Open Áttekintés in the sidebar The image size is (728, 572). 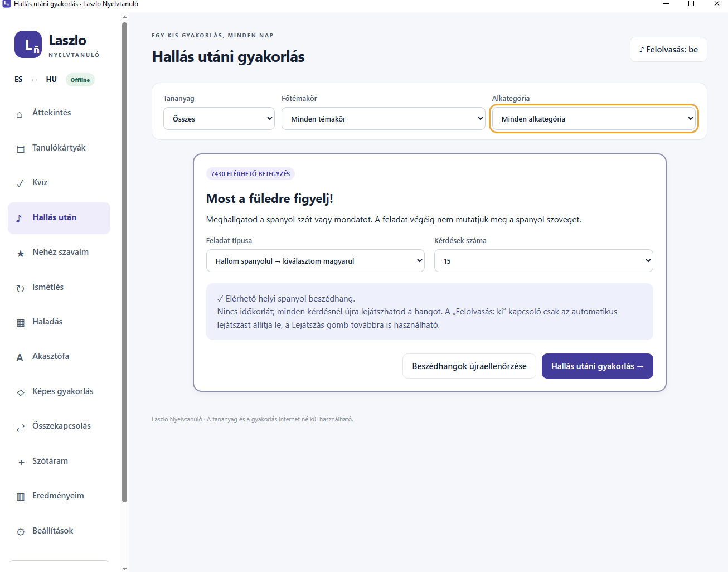pyautogui.click(x=59, y=113)
